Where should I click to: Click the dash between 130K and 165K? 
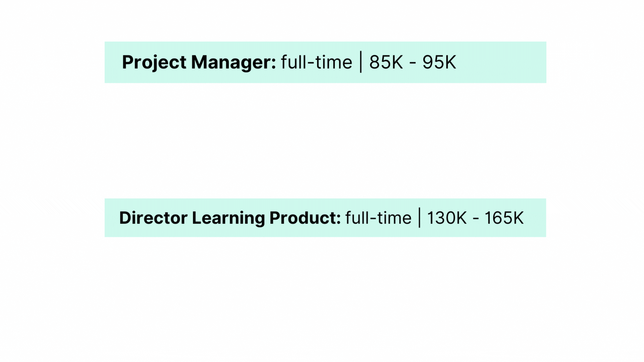point(476,219)
